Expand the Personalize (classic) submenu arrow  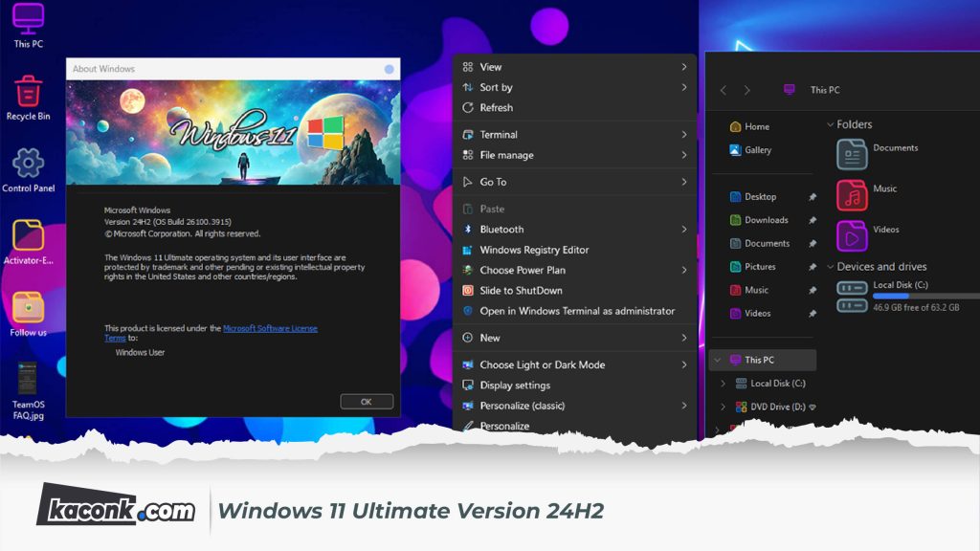[684, 406]
